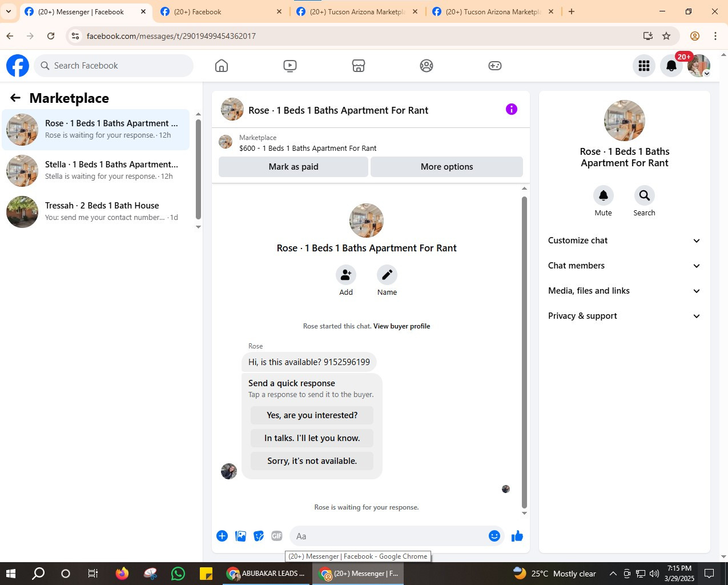Viewport: 728px width, 585px height.
Task: Open the Marketplace storefront icon
Action: pos(359,66)
